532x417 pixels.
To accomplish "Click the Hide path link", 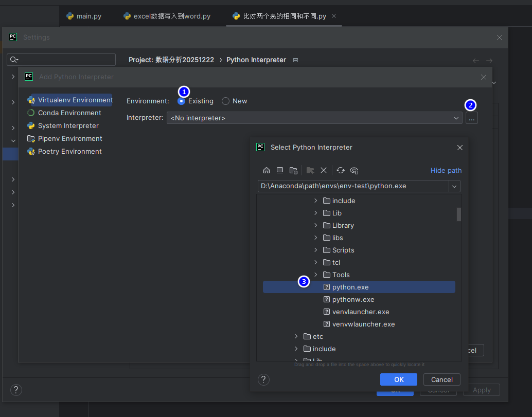I will coord(446,171).
